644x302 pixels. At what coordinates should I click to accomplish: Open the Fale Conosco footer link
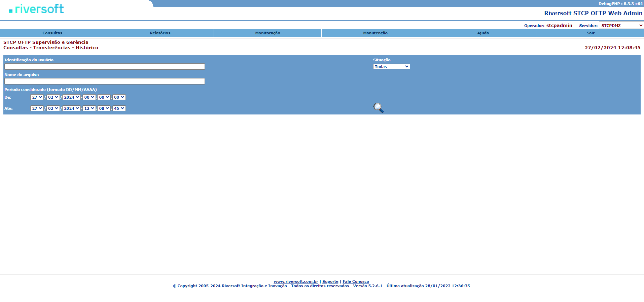(x=356, y=281)
